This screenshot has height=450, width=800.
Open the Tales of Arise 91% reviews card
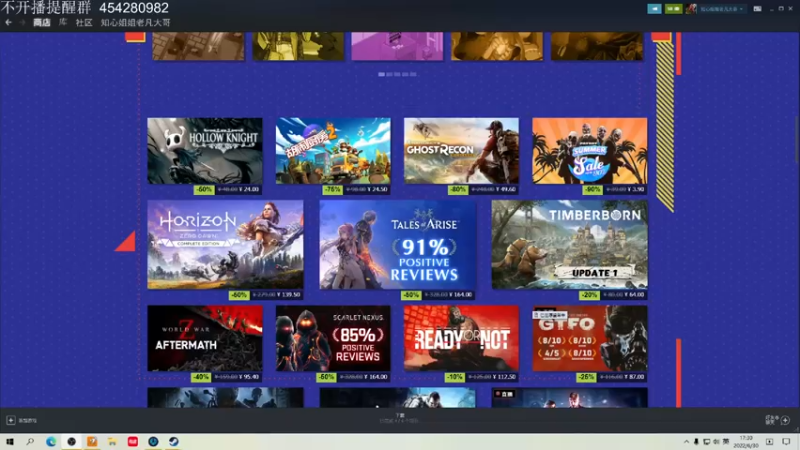[397, 245]
